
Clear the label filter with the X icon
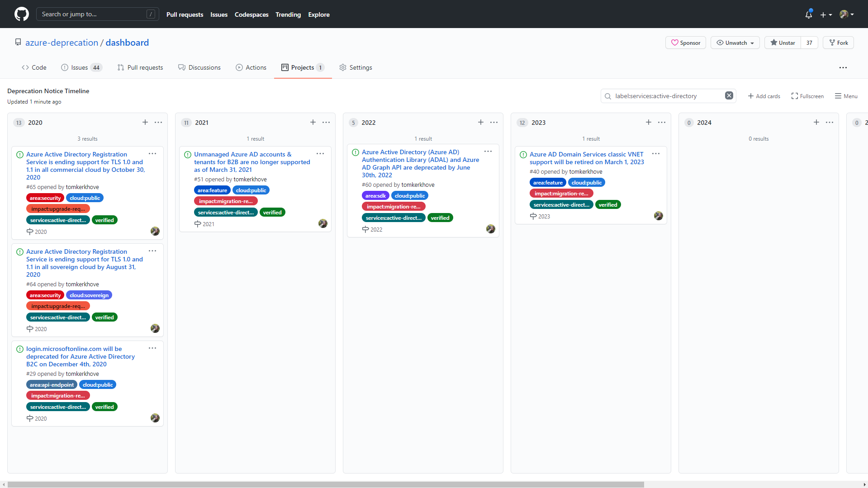coord(729,95)
